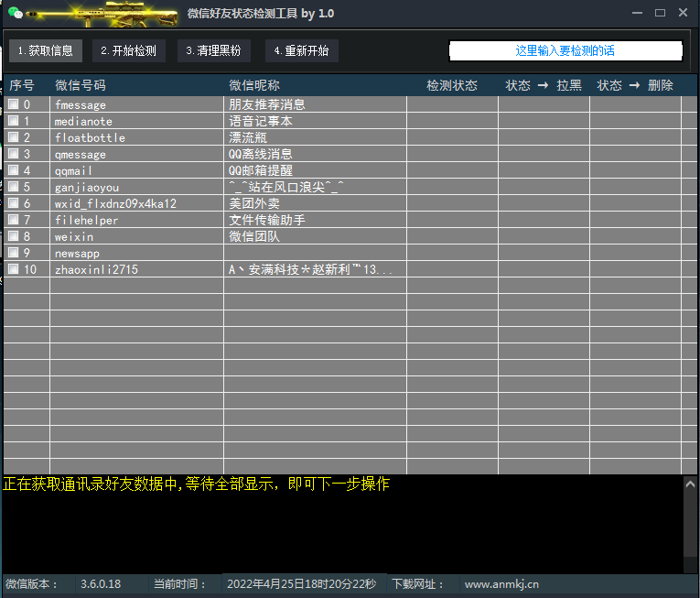Click the 状态 → 删除 column header
The image size is (700, 598).
(635, 85)
